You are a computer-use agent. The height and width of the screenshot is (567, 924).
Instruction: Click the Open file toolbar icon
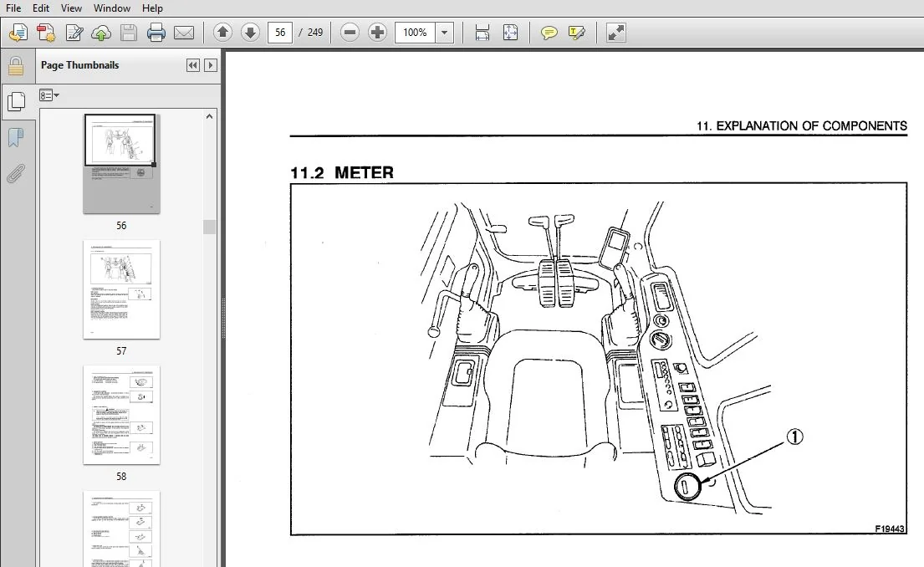tap(18, 33)
